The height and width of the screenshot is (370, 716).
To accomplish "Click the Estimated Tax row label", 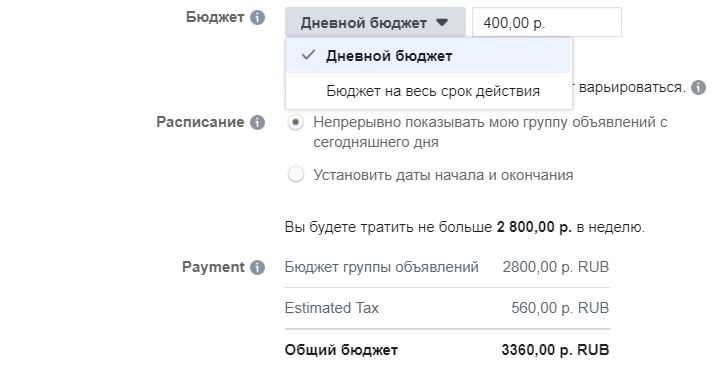I will click(x=332, y=308).
